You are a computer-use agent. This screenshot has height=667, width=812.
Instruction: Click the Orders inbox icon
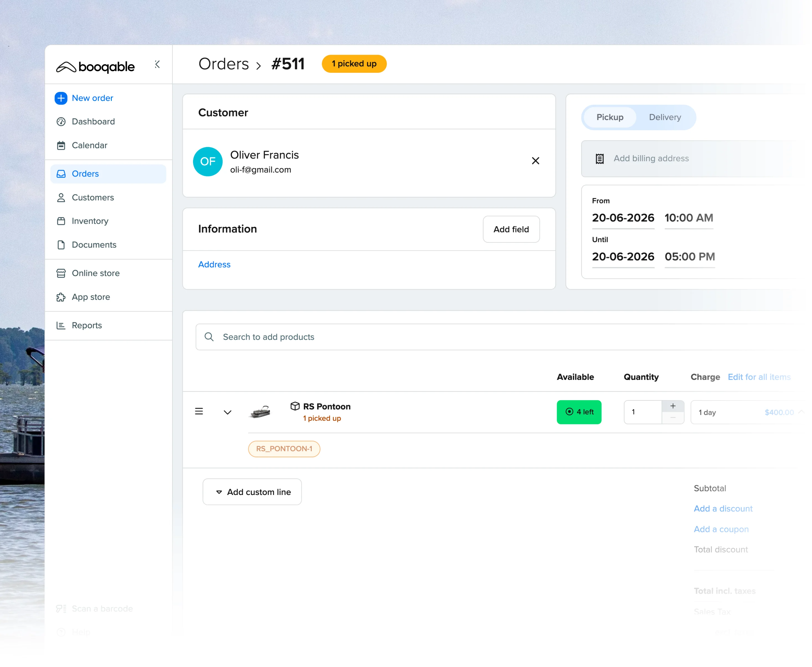tap(61, 174)
